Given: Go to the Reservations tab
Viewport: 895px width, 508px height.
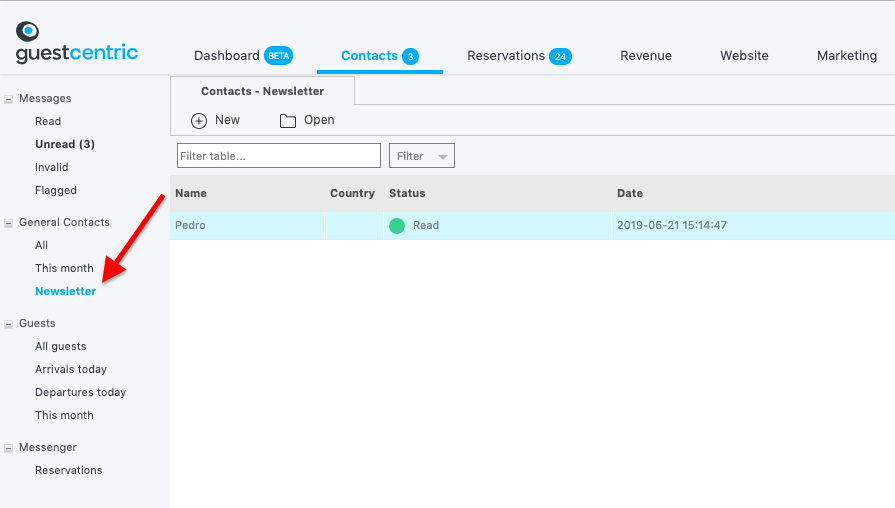Looking at the screenshot, I should (x=506, y=55).
